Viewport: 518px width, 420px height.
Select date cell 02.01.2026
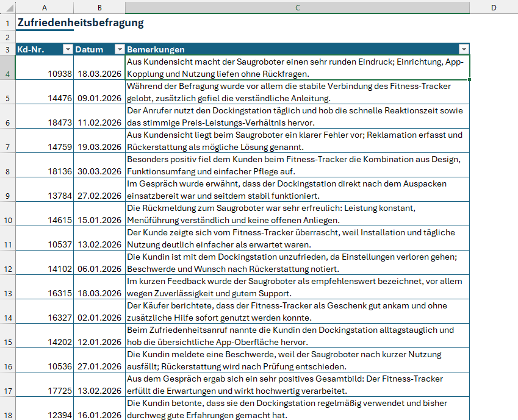[x=99, y=311]
